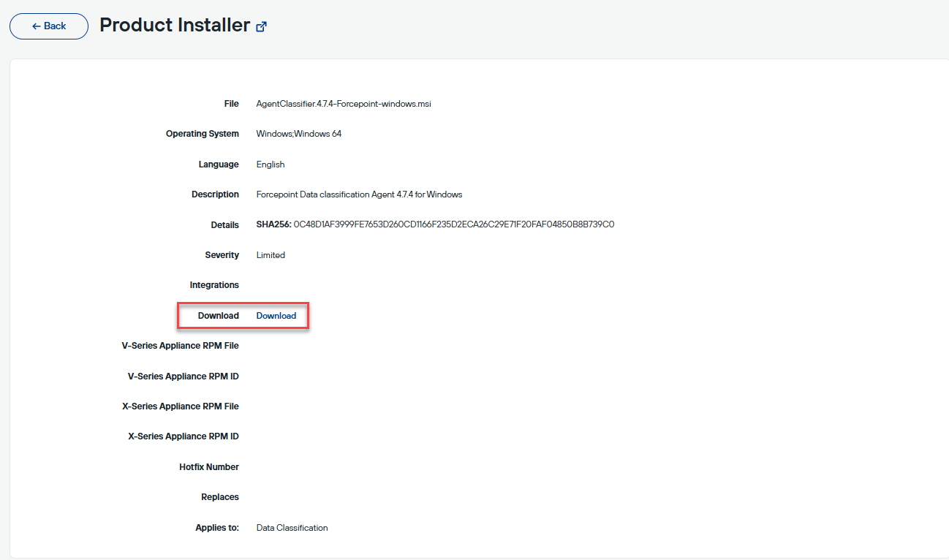Click the 'Details' field label

coord(225,225)
